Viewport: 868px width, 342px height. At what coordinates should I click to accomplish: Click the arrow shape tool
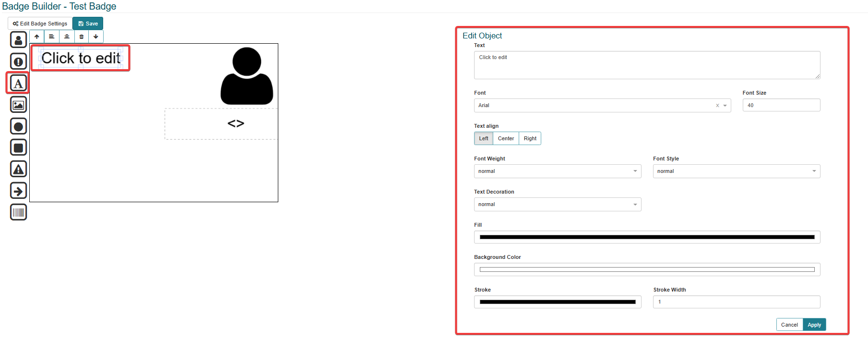(18, 191)
